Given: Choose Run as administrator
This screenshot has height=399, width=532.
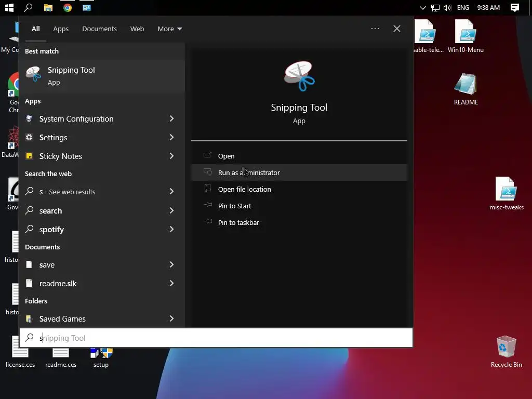Looking at the screenshot, I should tap(299, 172).
